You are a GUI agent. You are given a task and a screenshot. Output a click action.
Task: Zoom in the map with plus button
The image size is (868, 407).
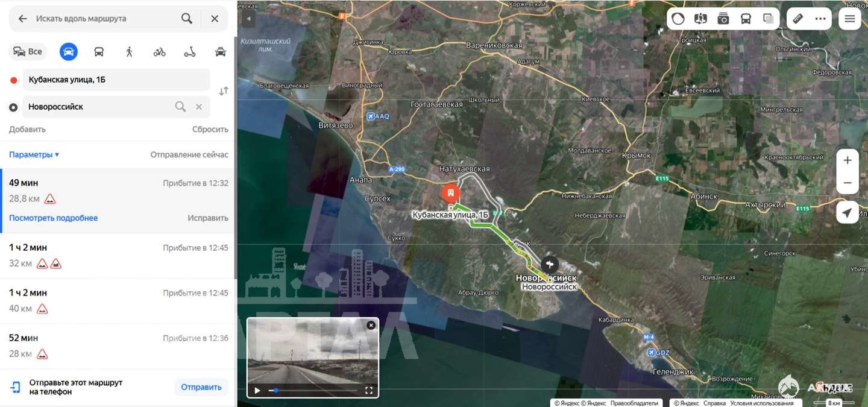[x=847, y=160]
